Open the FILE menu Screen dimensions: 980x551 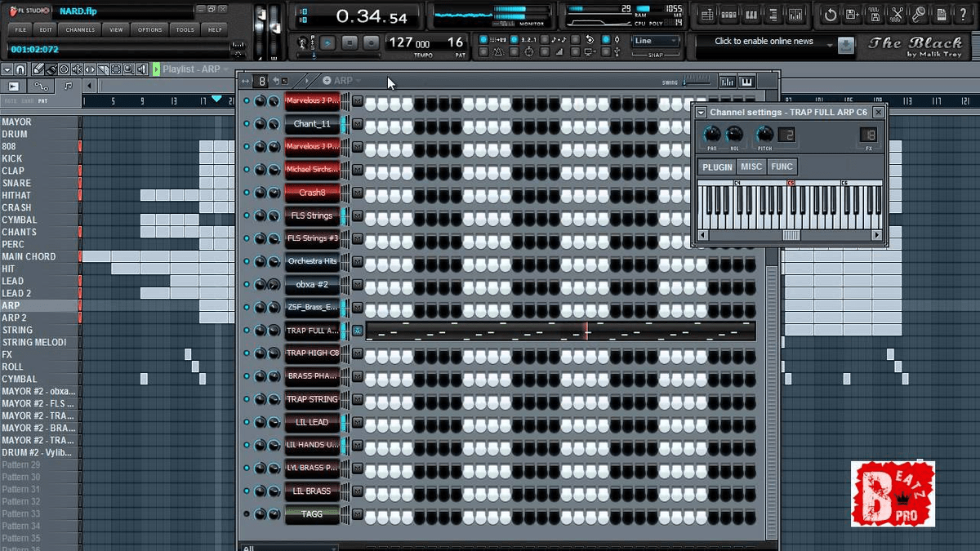click(x=21, y=29)
